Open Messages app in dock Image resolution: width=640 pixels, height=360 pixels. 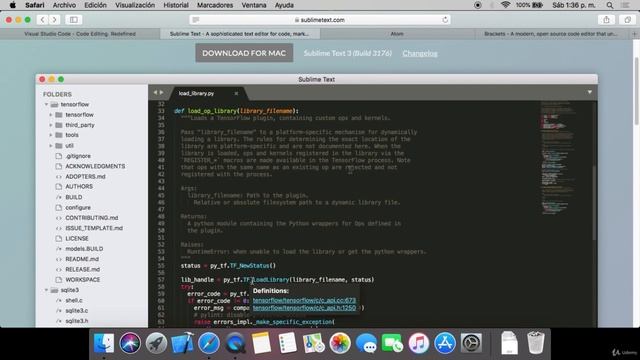click(x=366, y=343)
